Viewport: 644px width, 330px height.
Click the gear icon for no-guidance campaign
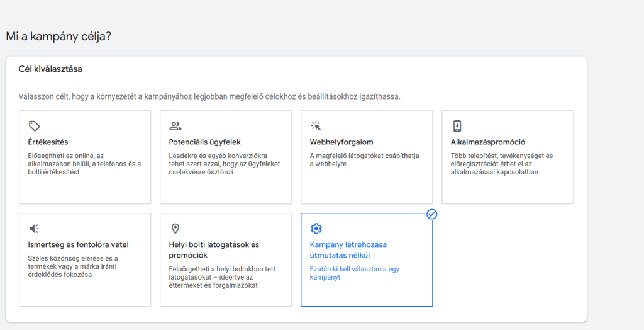pyautogui.click(x=316, y=229)
